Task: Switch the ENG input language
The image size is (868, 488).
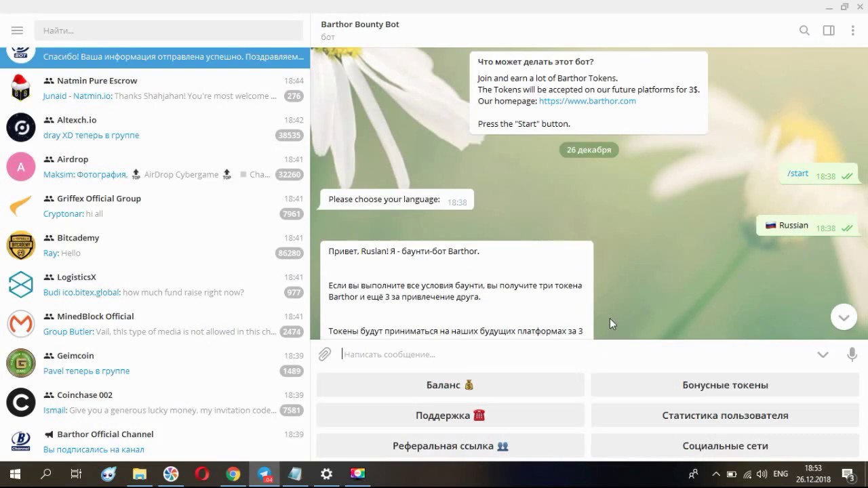Action: tap(781, 474)
